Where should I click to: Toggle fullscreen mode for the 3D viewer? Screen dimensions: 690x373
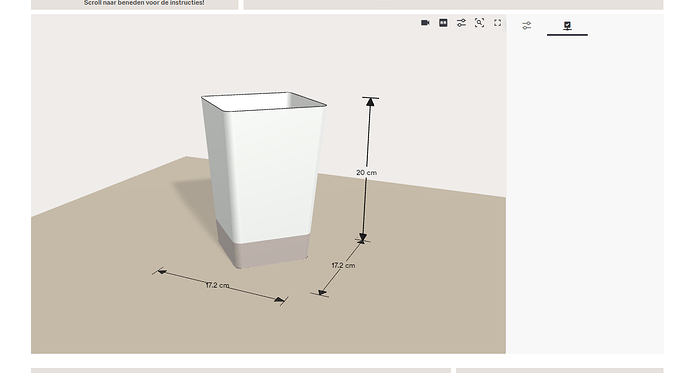497,23
